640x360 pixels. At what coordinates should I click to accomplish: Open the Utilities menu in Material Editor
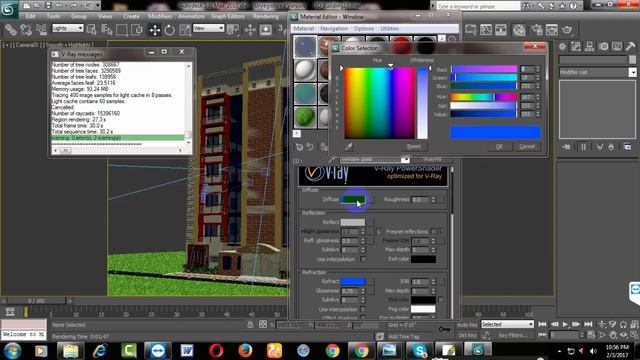coord(389,29)
